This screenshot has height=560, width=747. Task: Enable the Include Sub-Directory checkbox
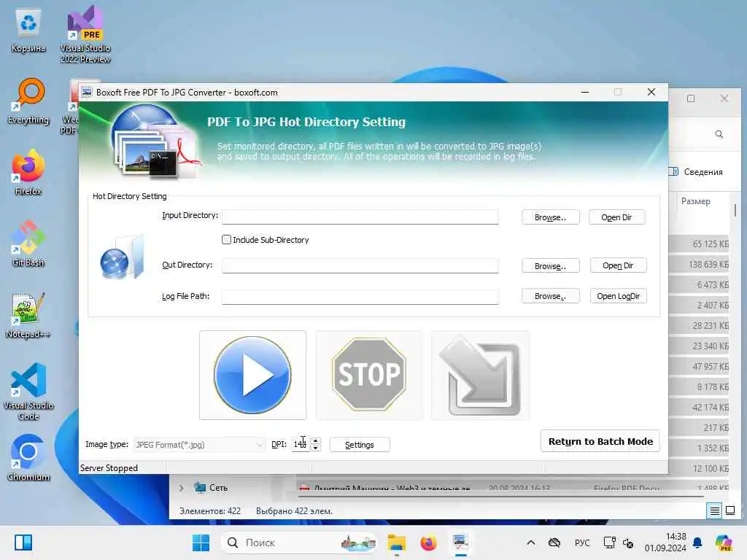226,239
